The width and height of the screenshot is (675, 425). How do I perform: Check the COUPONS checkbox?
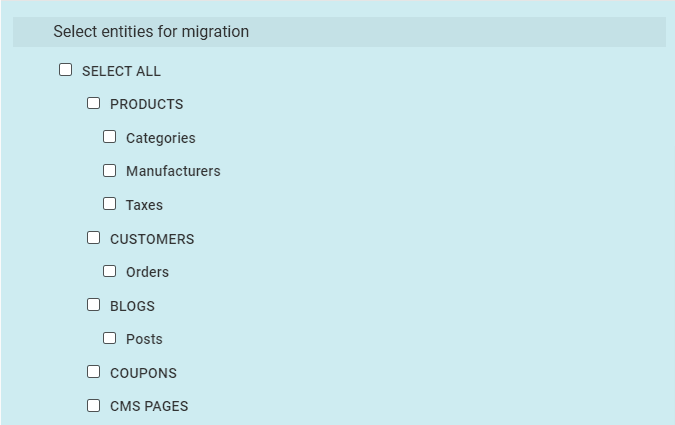coord(94,372)
